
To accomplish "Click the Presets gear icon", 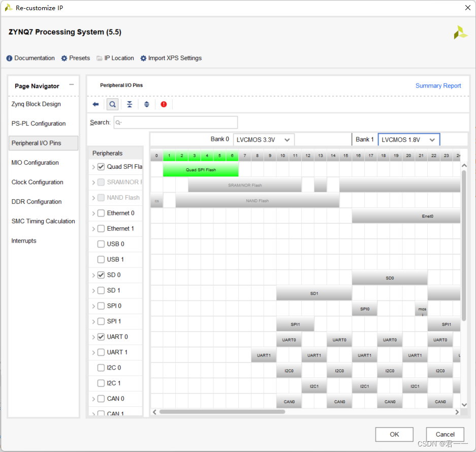I will point(64,58).
